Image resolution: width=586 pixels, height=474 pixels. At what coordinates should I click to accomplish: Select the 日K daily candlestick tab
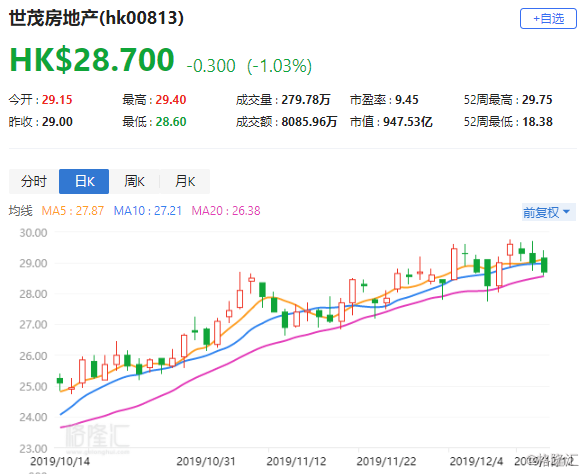click(84, 181)
